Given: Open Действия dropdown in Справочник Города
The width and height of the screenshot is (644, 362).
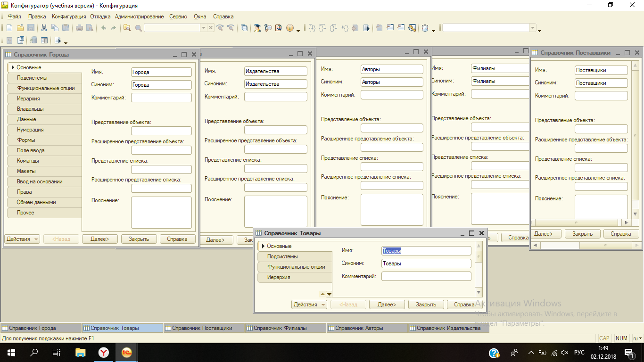Looking at the screenshot, I should click(x=22, y=239).
